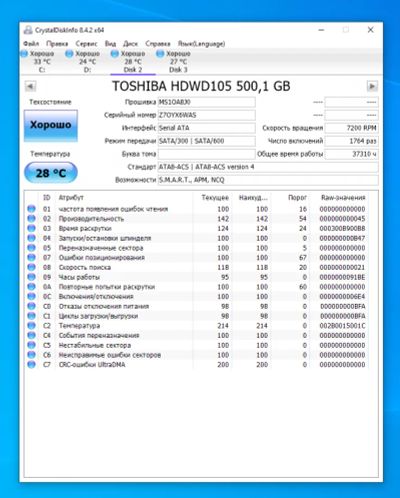Viewport: 400px width, 498px height.
Task: Close the CrystalDiskInfo window
Action: (x=370, y=30)
